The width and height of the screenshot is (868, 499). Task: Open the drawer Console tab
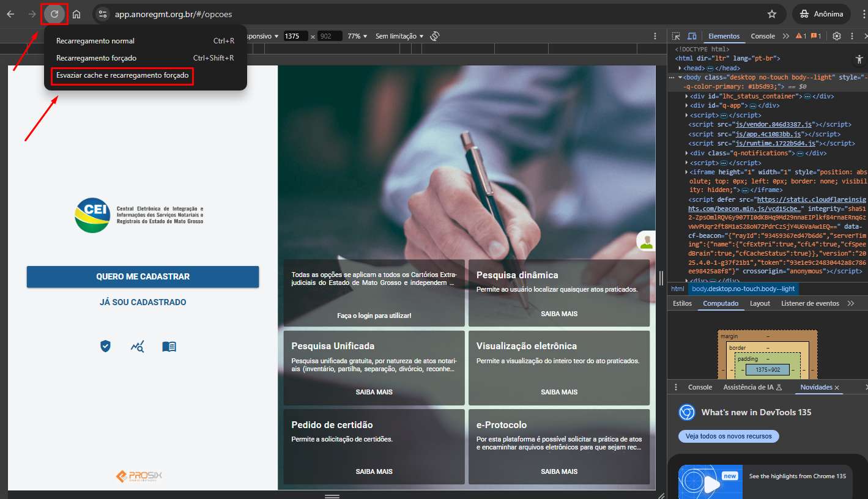[x=700, y=387]
